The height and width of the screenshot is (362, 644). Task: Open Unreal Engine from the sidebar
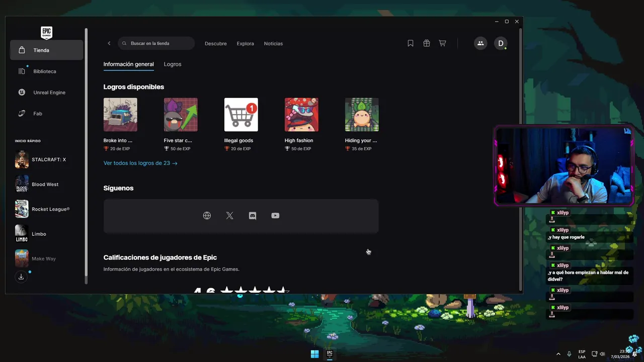click(46, 93)
